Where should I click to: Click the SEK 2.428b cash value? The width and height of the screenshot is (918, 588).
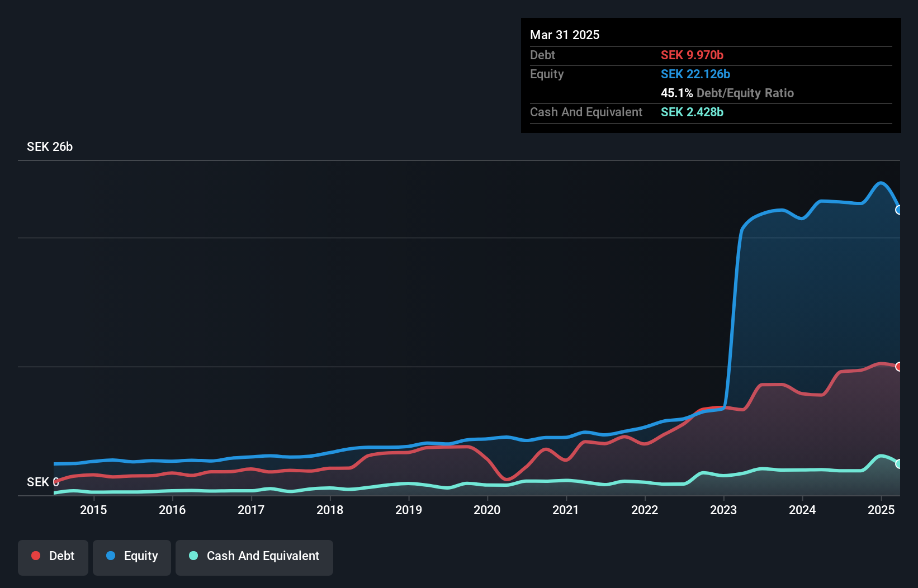692,112
